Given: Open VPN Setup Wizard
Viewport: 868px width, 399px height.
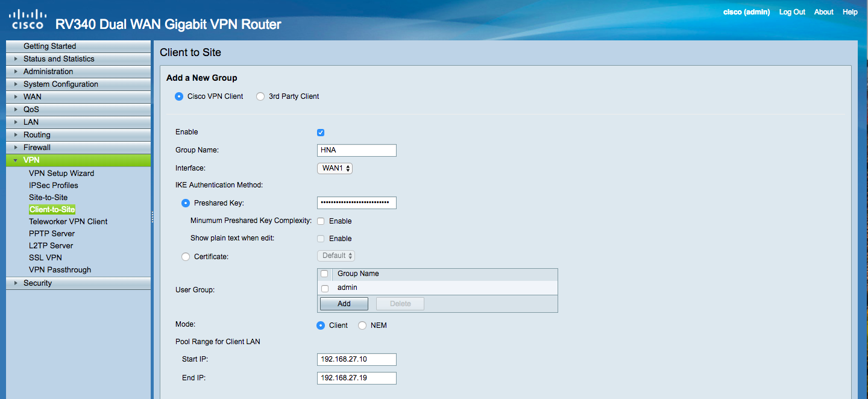Looking at the screenshot, I should [x=61, y=174].
